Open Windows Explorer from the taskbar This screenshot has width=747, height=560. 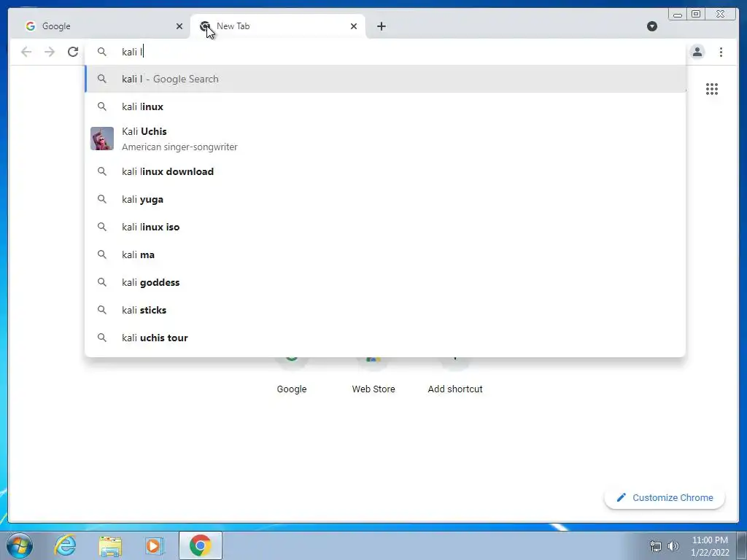pos(110,545)
